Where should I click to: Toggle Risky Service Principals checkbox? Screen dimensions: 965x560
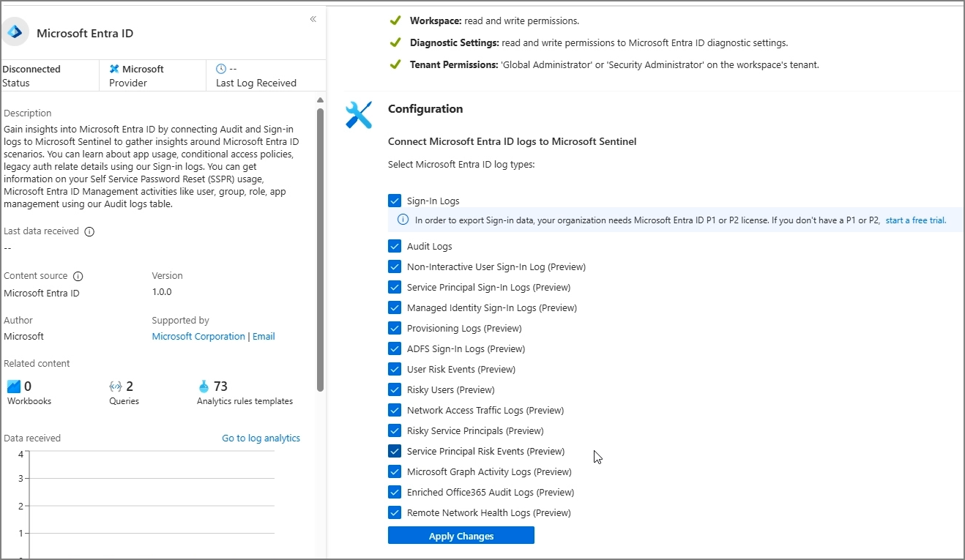pyautogui.click(x=395, y=430)
